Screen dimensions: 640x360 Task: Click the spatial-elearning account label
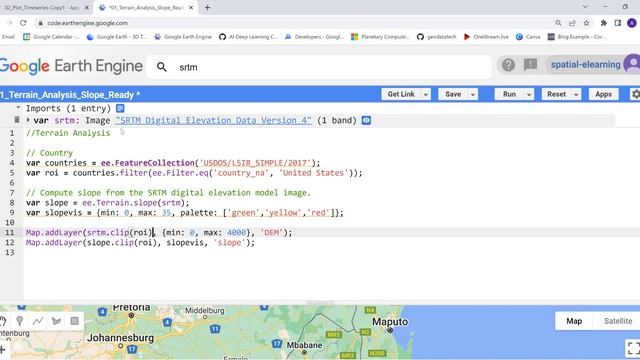(585, 64)
